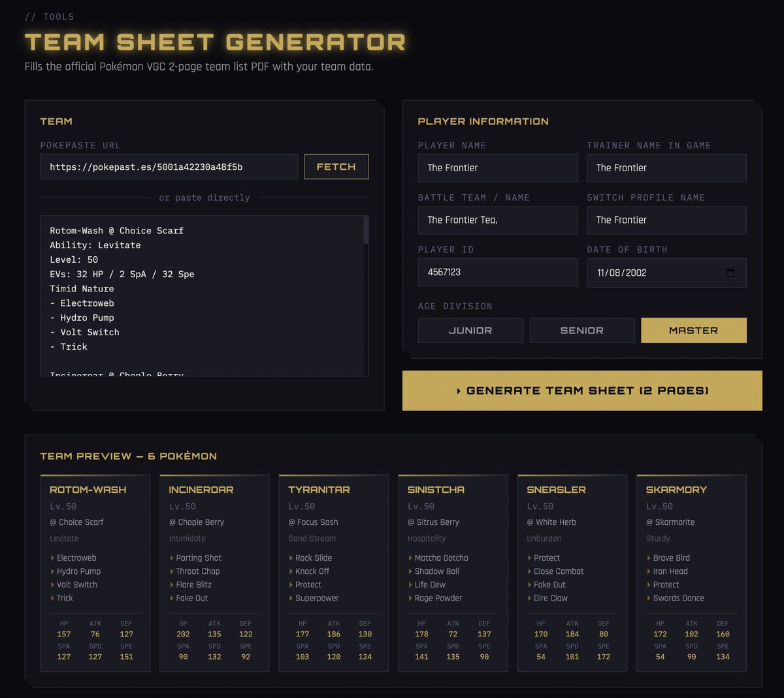Click the Life Dew move

[430, 585]
